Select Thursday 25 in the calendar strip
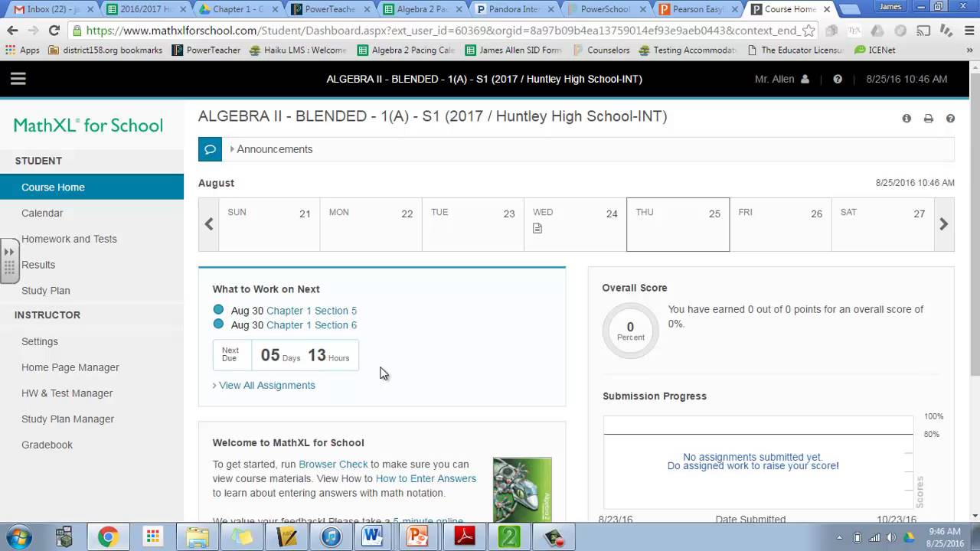Image resolution: width=980 pixels, height=551 pixels. coord(678,224)
